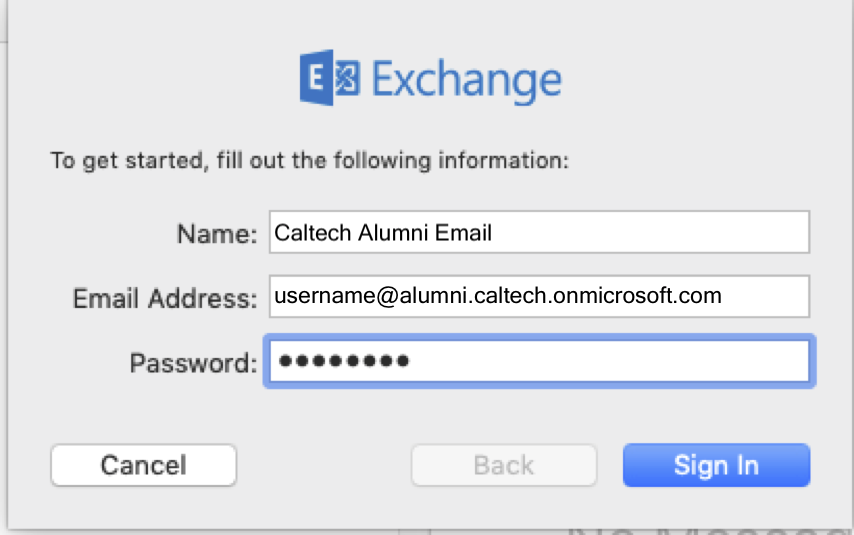Click the 'Email Address:' field label
This screenshot has height=535, width=854.
[x=165, y=297]
